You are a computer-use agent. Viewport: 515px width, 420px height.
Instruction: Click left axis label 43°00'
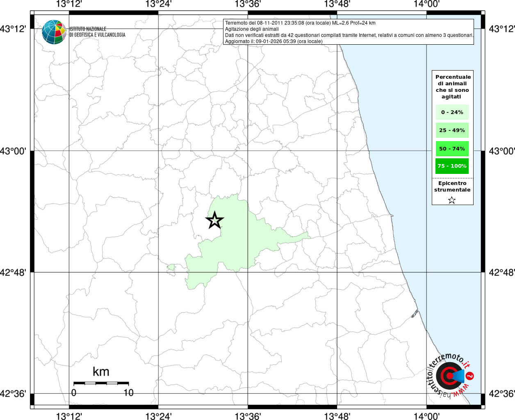click(x=13, y=151)
